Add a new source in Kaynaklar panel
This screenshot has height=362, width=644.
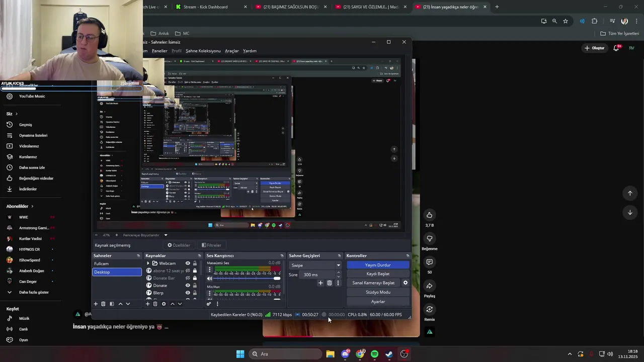(147, 304)
